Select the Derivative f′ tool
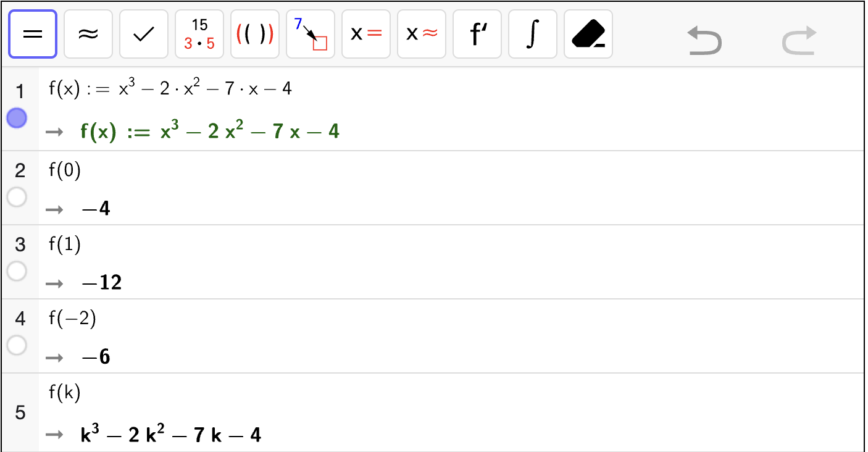Image resolution: width=868 pixels, height=452 pixels. [x=477, y=34]
